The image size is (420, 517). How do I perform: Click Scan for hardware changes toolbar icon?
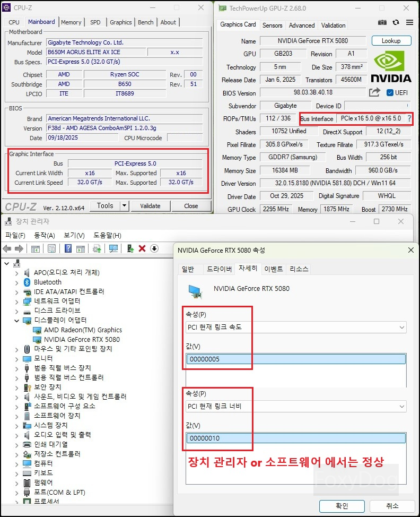(x=113, y=248)
